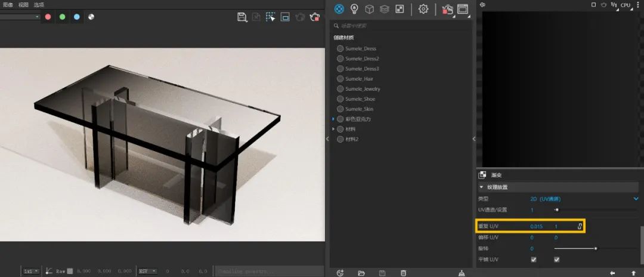Toggle second 平铺 U/V checkbox
Image resolution: width=644 pixels, height=277 pixels.
556,260
